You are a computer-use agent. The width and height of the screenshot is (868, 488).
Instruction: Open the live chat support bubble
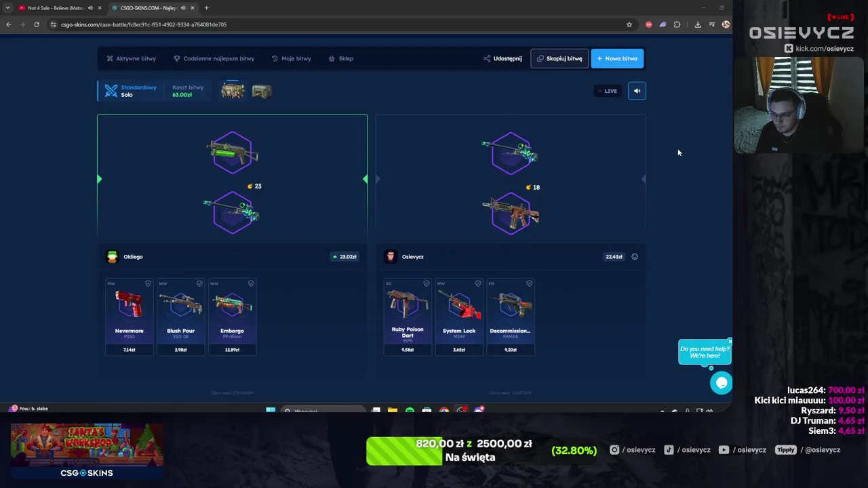(721, 383)
